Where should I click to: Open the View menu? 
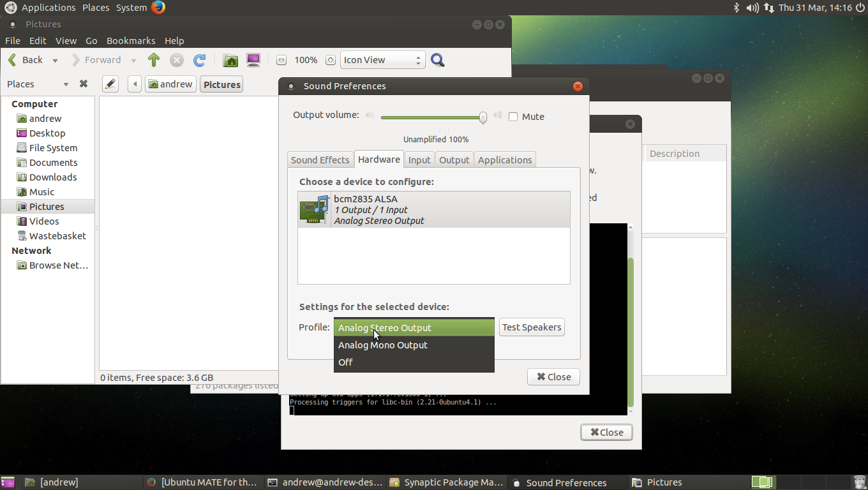(66, 41)
